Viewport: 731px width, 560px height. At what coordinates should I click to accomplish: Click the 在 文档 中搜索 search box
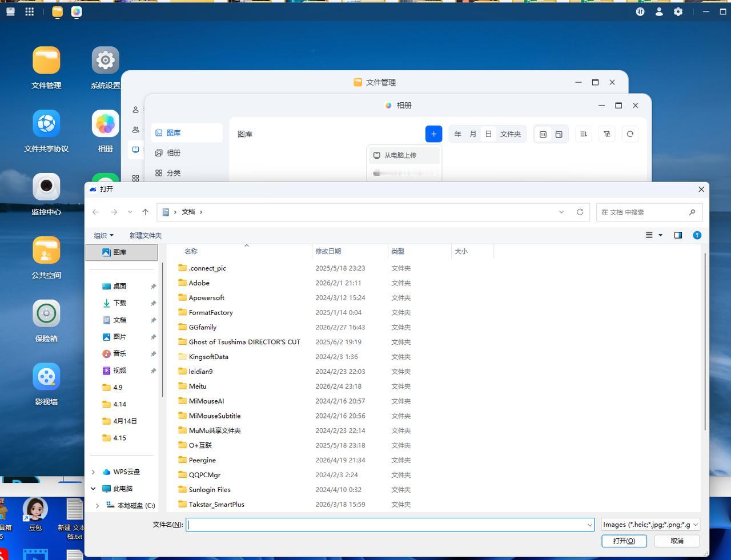649,212
